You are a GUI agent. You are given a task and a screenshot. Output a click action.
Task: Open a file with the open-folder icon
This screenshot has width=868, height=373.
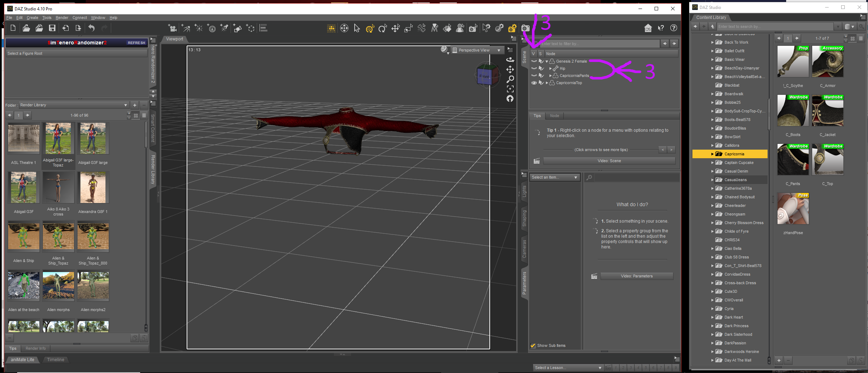[26, 28]
